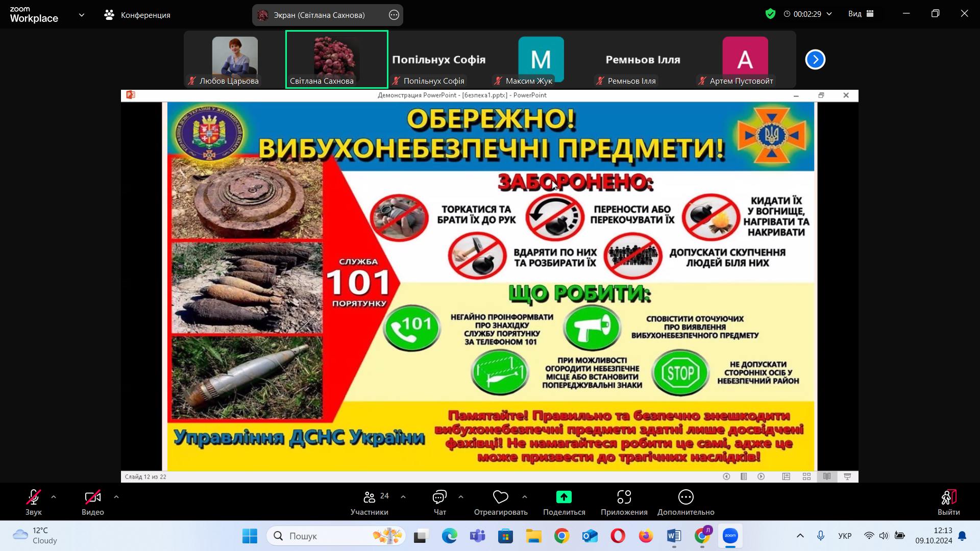Screen dimensions: 980x551
Task: Expand the arrow next to the Участники count
Action: pos(403,497)
